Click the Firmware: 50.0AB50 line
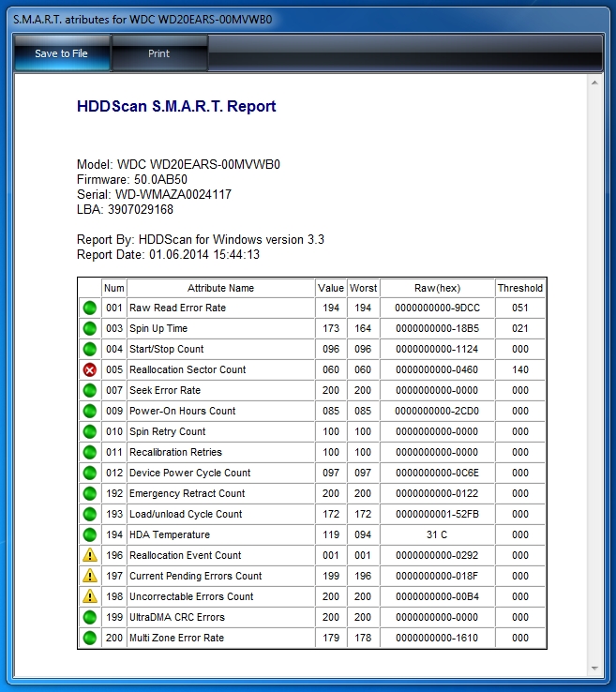Image resolution: width=616 pixels, height=692 pixels. (x=132, y=180)
